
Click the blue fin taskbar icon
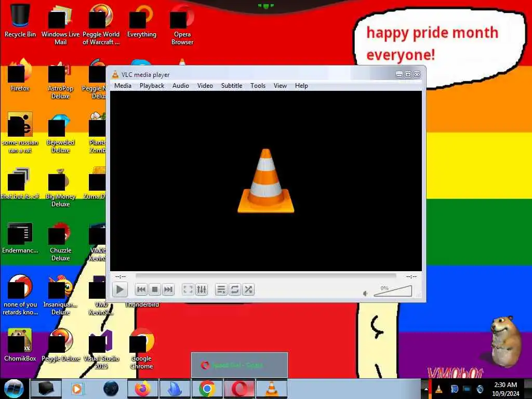click(x=175, y=389)
